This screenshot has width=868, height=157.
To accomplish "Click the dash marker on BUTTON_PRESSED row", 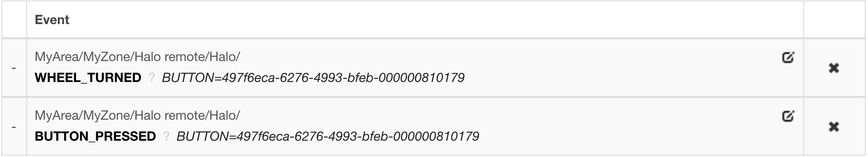I will pyautogui.click(x=14, y=127).
